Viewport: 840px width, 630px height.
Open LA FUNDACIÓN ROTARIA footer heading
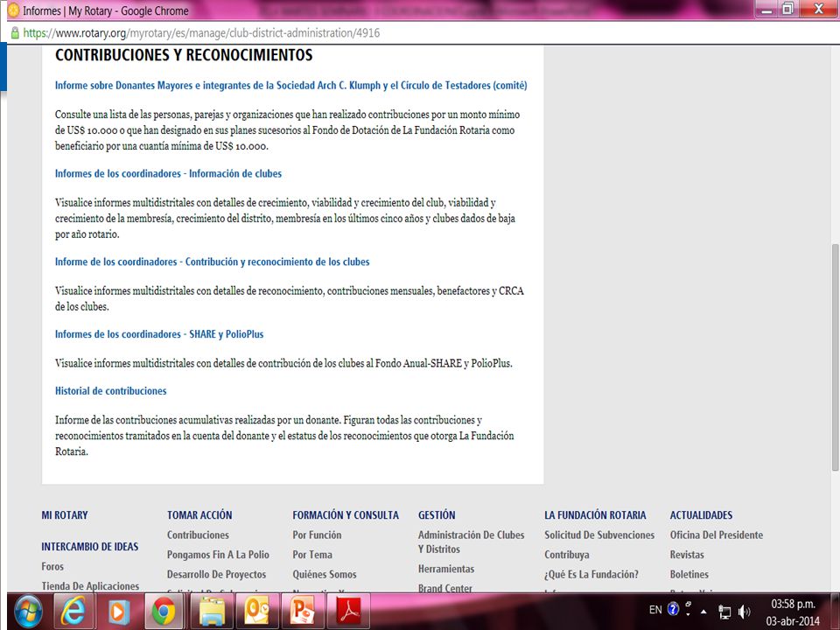pyautogui.click(x=595, y=515)
